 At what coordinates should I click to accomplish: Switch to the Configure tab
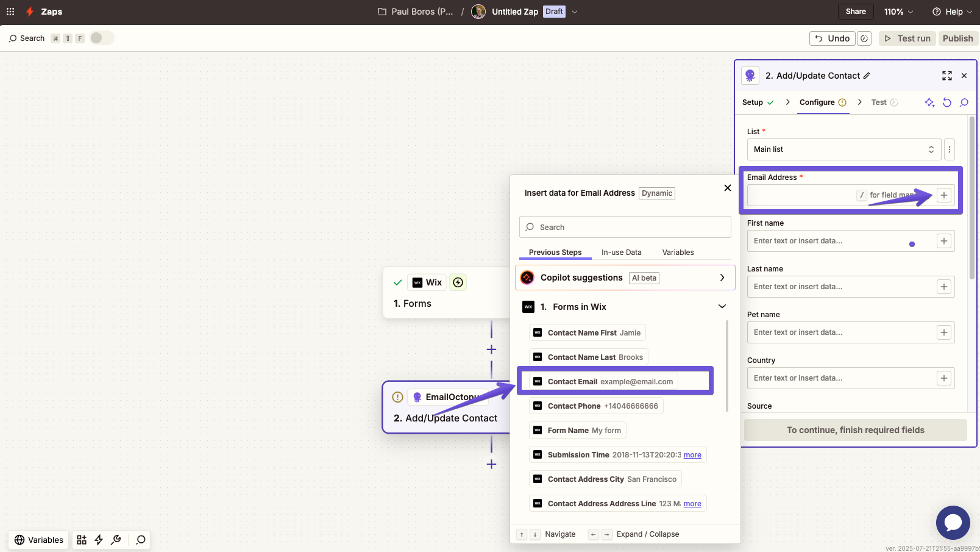point(823,102)
